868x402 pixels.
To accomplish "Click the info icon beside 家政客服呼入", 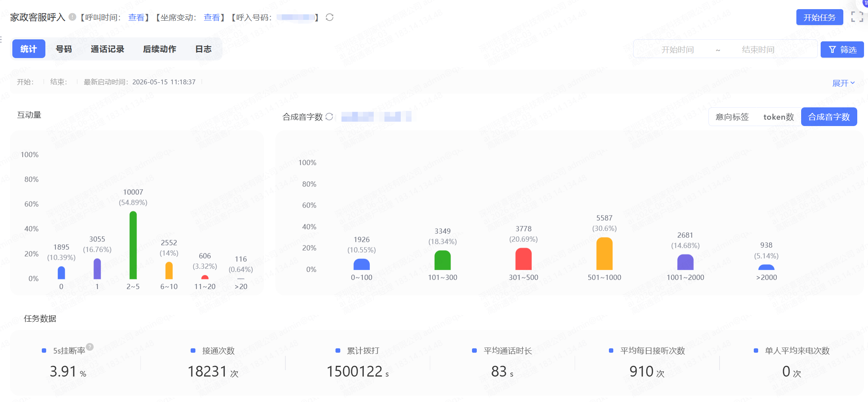I will pyautogui.click(x=72, y=17).
